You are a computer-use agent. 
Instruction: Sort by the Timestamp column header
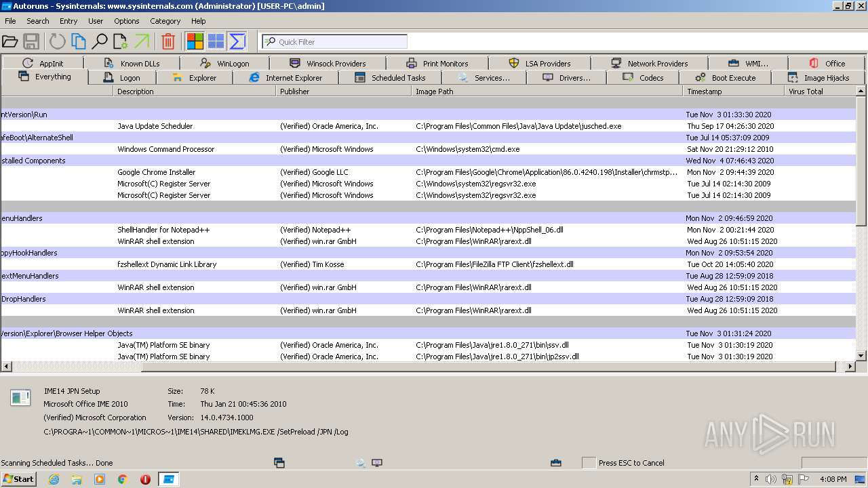(x=734, y=91)
